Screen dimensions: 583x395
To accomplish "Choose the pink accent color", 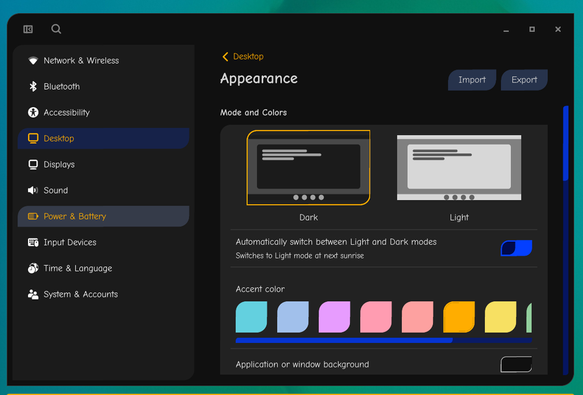I will coord(376,317).
